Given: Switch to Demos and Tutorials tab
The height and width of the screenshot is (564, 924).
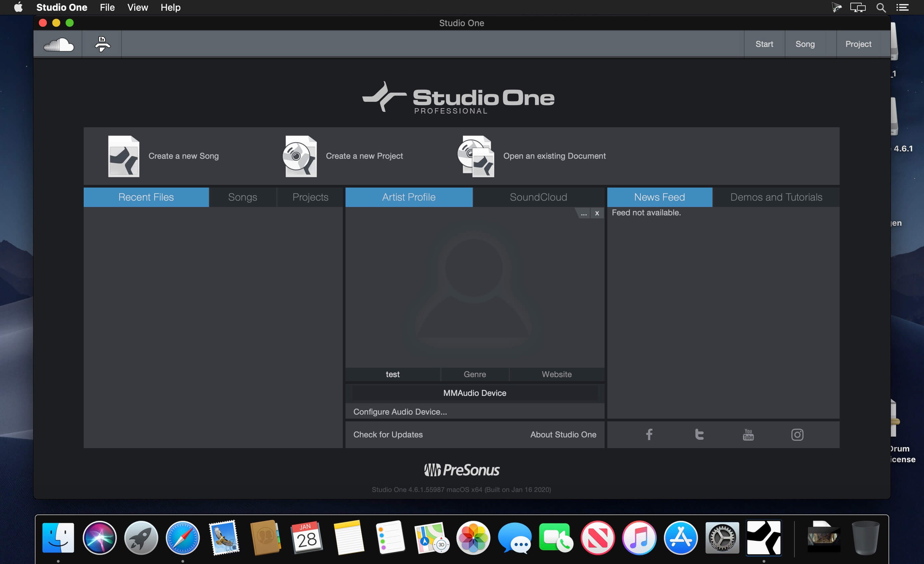Looking at the screenshot, I should [776, 197].
